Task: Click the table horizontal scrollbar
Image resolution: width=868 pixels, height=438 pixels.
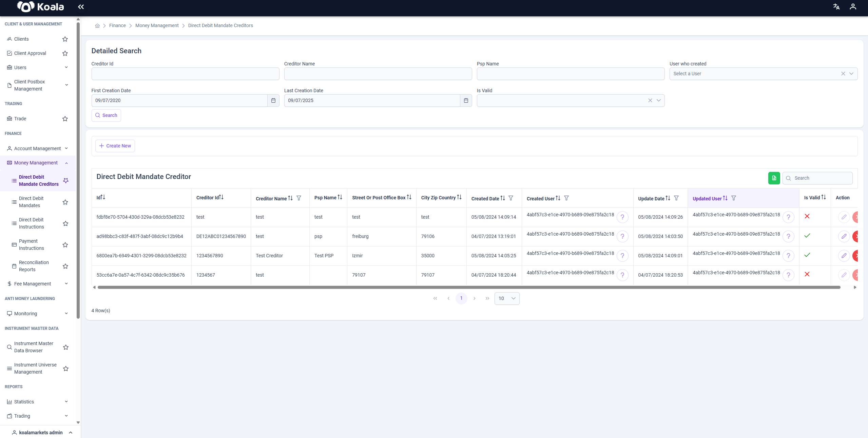Action: tap(469, 287)
